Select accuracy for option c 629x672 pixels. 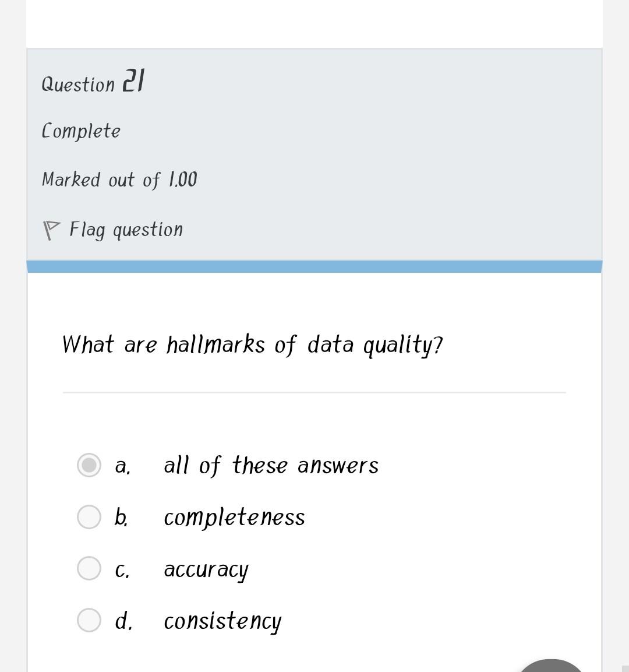point(88,568)
